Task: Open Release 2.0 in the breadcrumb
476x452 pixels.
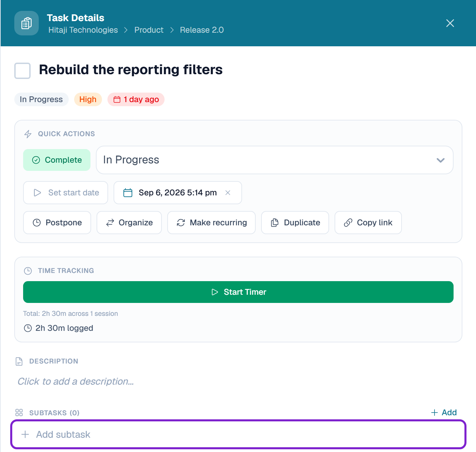Action: (x=202, y=30)
